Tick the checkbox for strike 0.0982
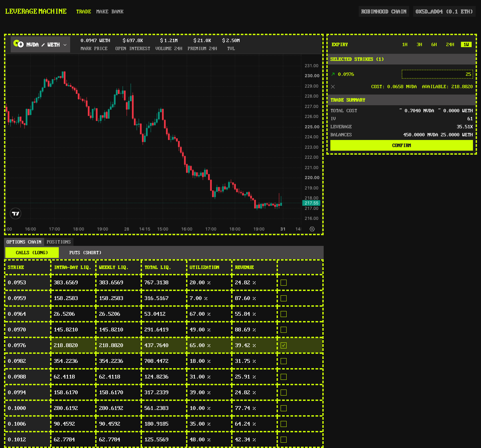481x448 pixels. pos(284,361)
